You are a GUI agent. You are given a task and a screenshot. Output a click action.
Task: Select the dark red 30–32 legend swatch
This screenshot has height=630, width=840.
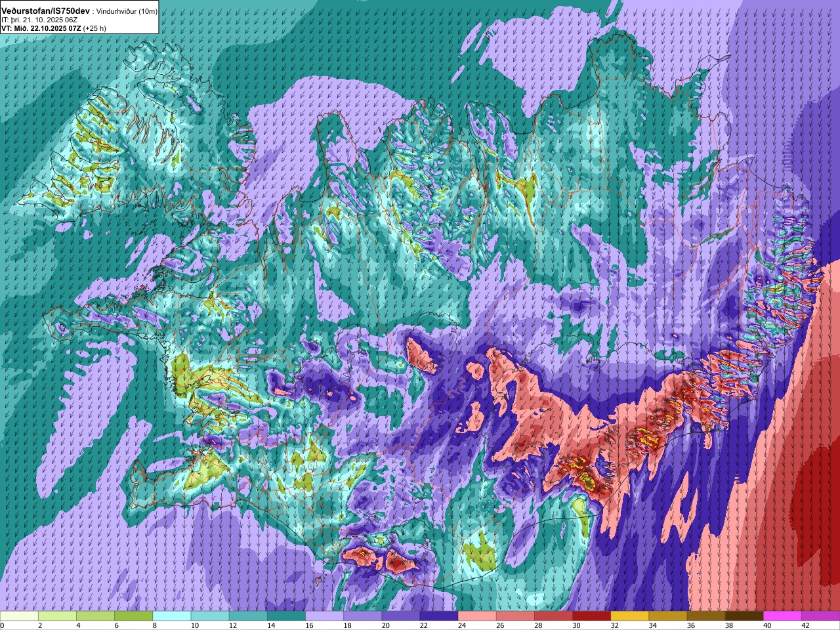point(591,616)
